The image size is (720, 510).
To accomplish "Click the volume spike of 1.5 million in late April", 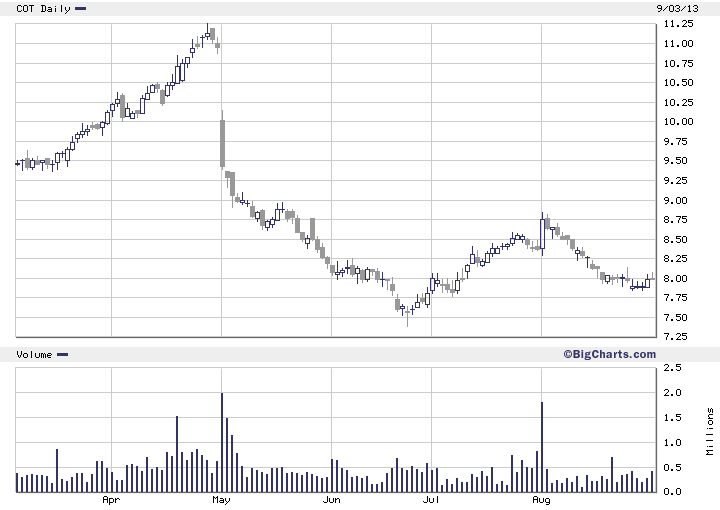I will coord(177,454).
